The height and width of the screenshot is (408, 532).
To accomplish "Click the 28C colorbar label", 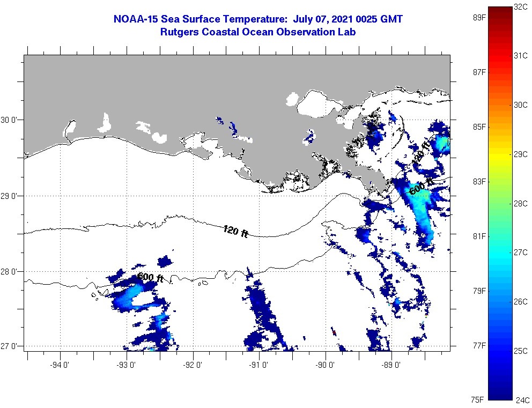I will pos(520,204).
